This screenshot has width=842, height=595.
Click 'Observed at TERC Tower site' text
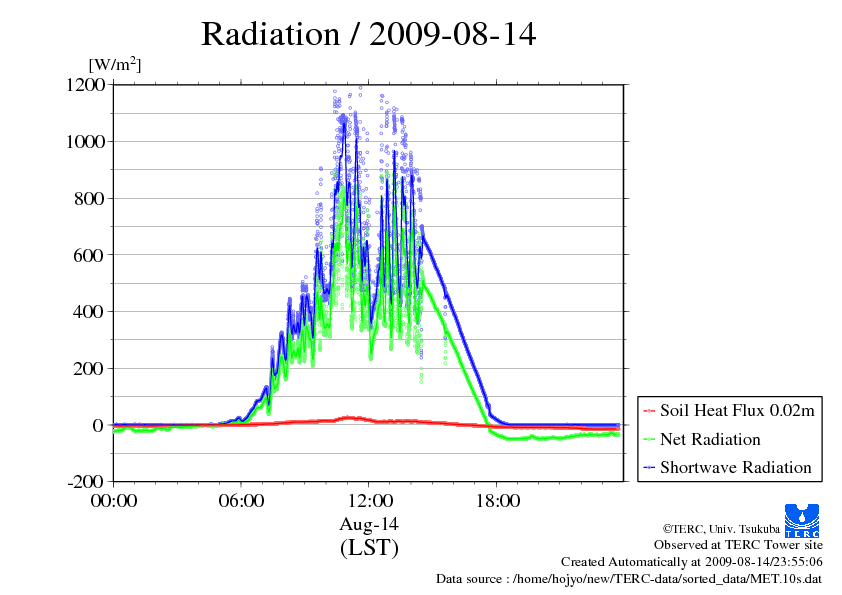pyautogui.click(x=738, y=545)
